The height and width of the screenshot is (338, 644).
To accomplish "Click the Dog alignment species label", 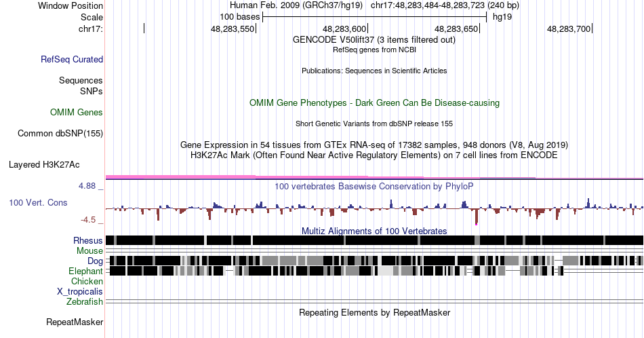I will click(x=96, y=261).
